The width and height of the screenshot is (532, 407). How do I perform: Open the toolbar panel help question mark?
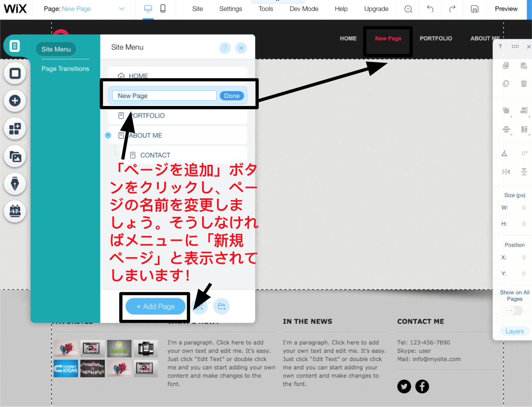tap(500, 46)
